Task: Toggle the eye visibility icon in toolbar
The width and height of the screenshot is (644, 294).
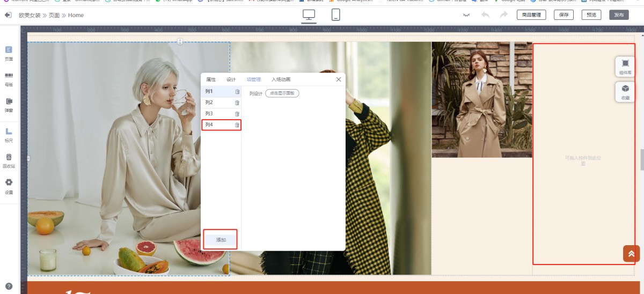Action: point(467,15)
